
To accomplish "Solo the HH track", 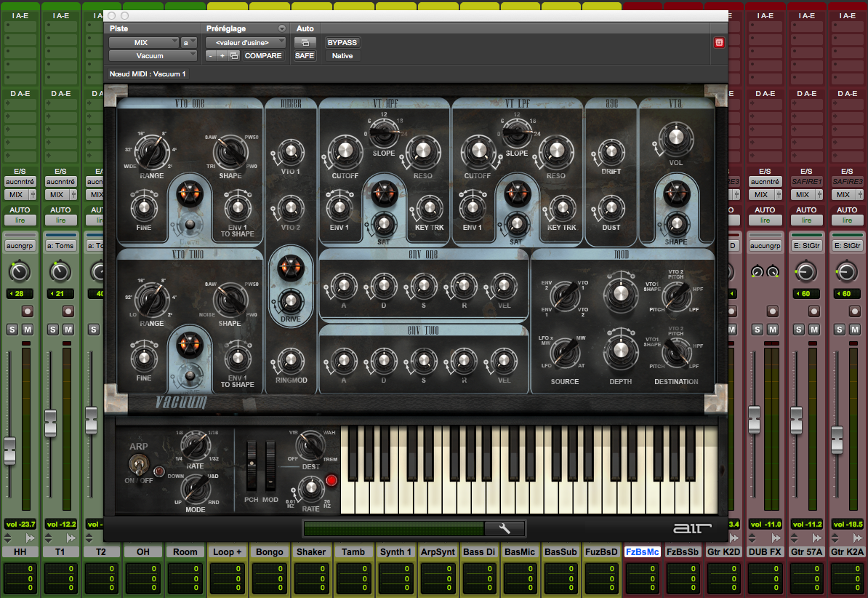I will 12,330.
